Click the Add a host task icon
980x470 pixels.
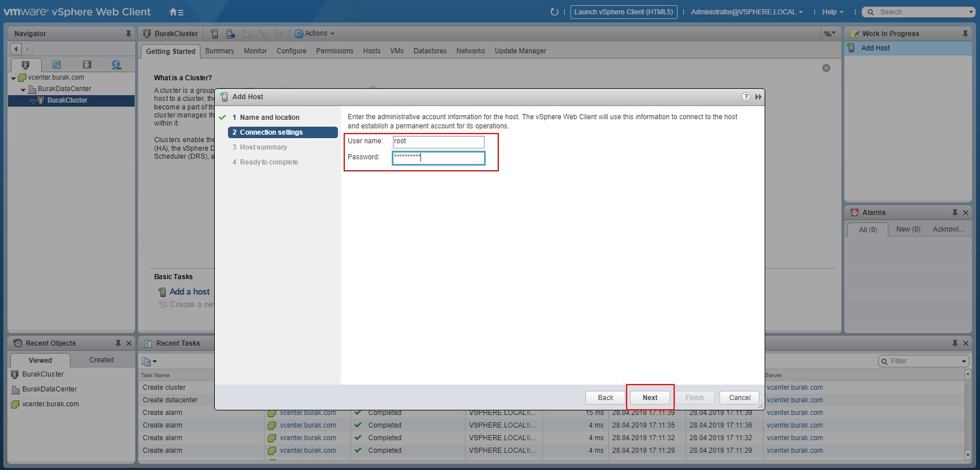coord(163,292)
